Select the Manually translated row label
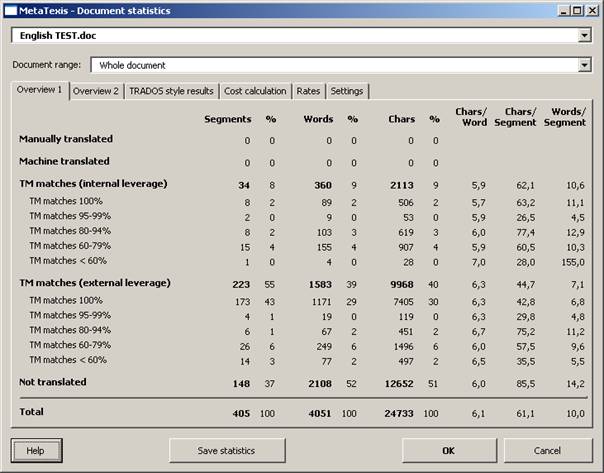Viewport: 604px width, 473px height. pos(66,139)
